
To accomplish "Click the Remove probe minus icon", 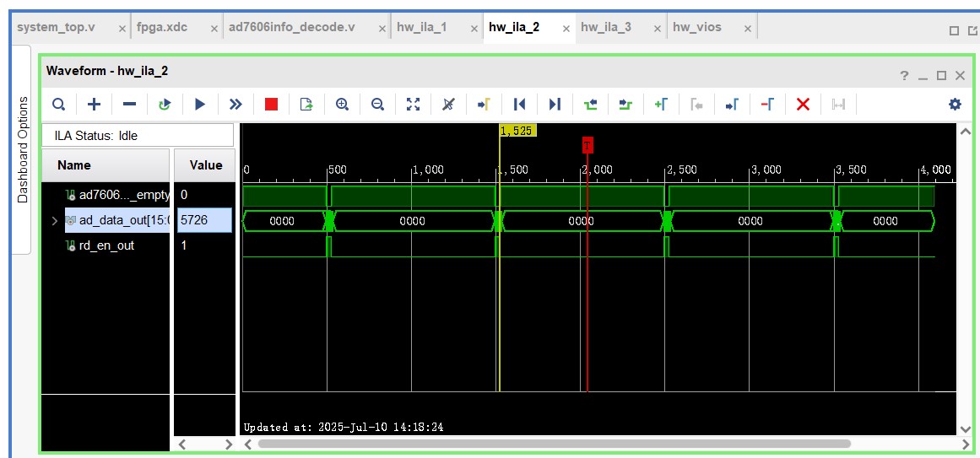I will [129, 105].
